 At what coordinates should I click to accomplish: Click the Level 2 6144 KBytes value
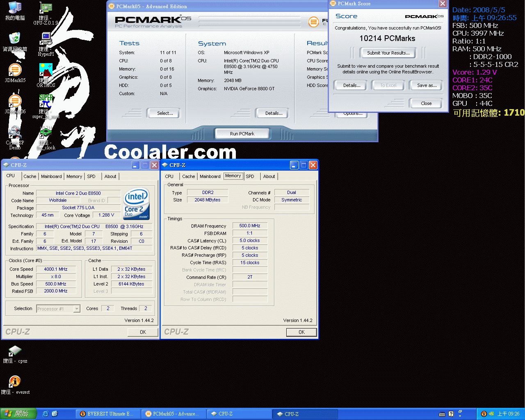click(131, 284)
